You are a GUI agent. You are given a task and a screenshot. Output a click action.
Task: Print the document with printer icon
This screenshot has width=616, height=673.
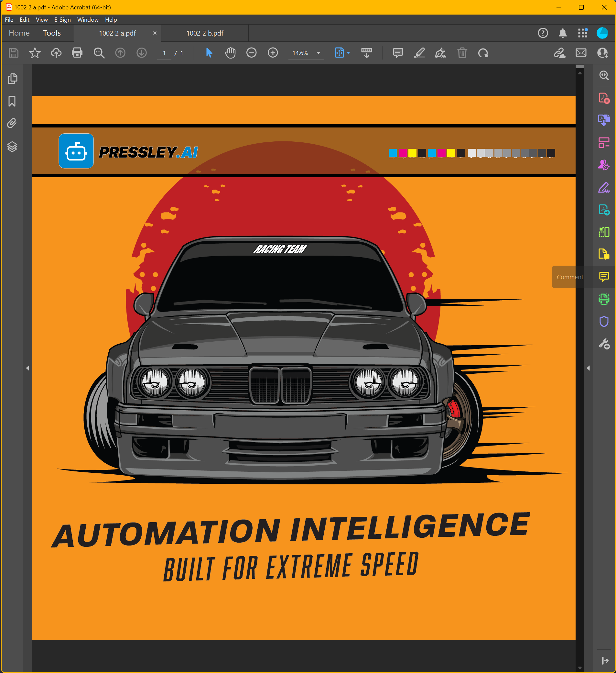coord(77,53)
